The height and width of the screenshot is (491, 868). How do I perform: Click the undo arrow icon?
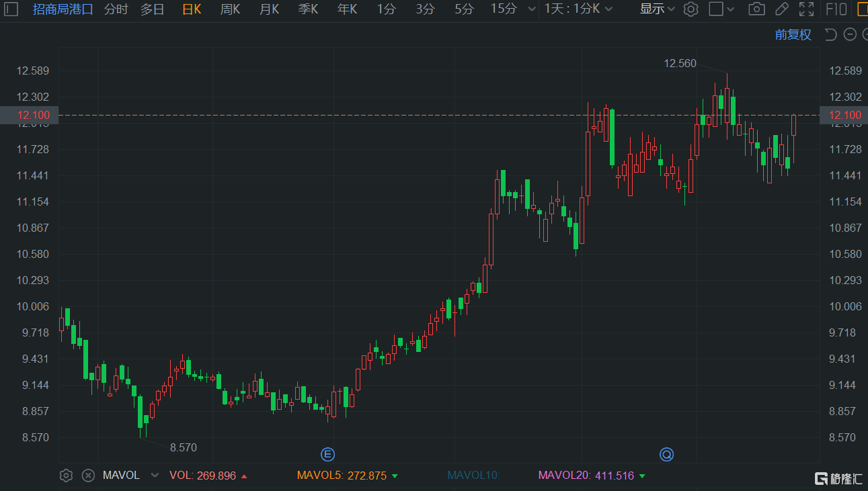[830, 35]
